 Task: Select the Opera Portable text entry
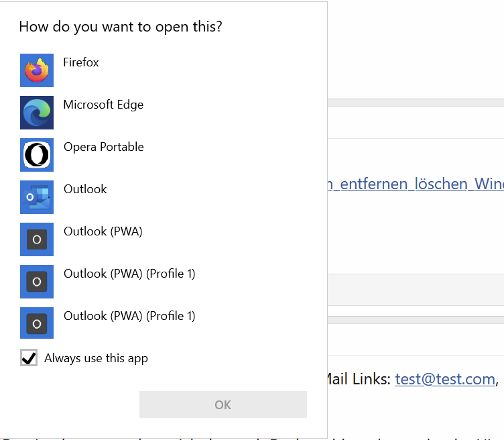[x=104, y=147]
